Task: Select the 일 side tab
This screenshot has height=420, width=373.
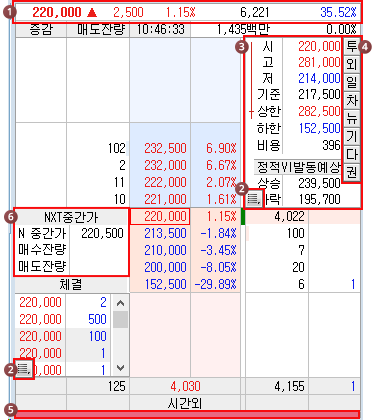Action: click(351, 82)
